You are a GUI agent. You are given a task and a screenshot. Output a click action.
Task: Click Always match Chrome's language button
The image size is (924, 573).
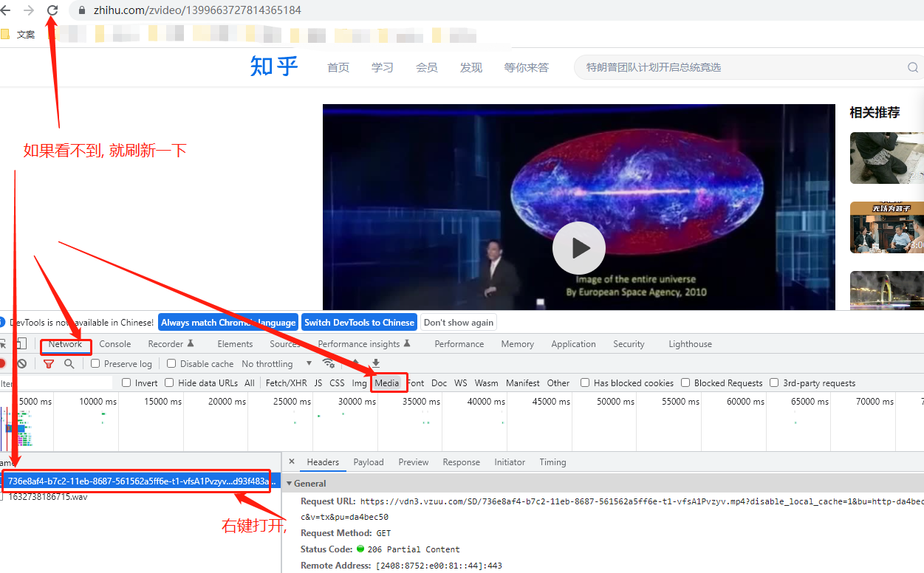pos(228,322)
